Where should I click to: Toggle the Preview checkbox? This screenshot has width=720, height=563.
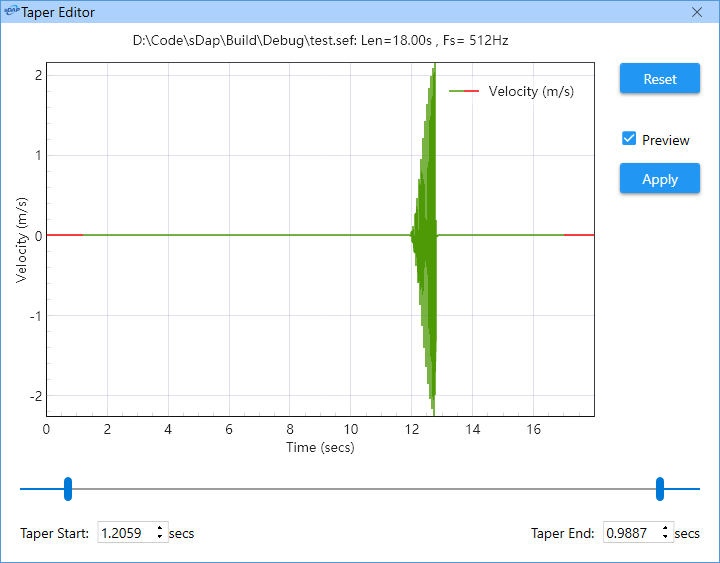click(x=629, y=139)
